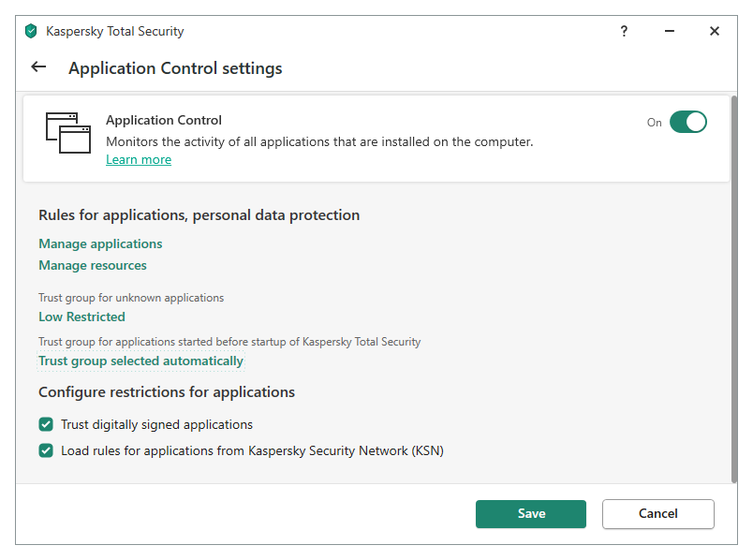Viewport: 753px width, 560px height.
Task: Follow the Learn more link
Action: tap(139, 159)
